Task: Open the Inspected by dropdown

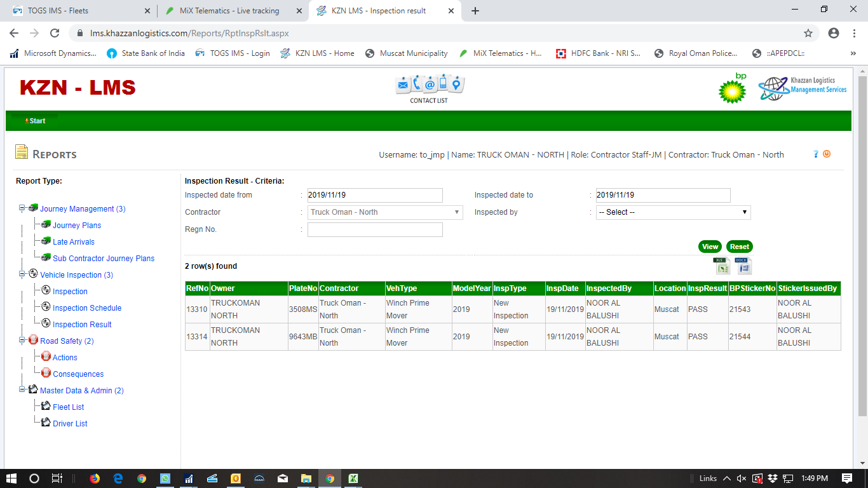Action: [x=673, y=212]
